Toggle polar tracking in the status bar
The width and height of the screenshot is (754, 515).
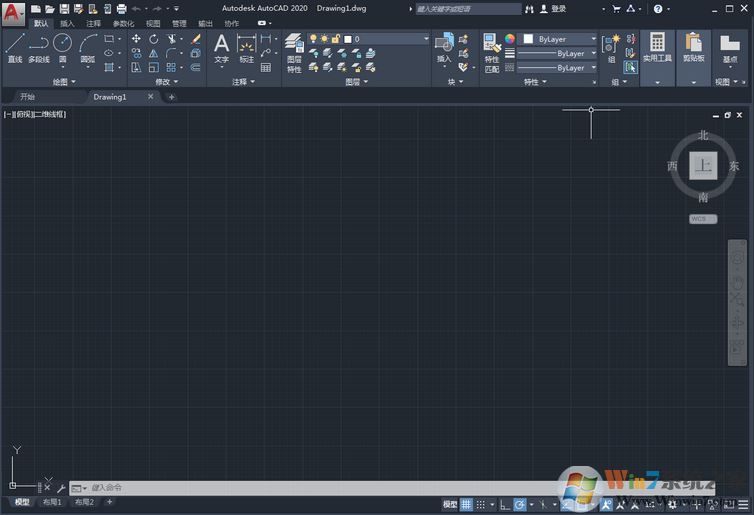click(519, 504)
